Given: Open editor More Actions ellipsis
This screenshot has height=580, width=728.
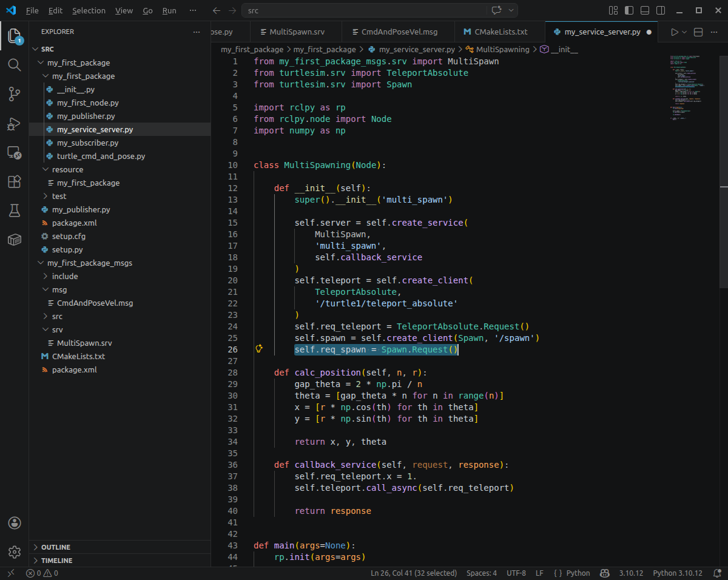Looking at the screenshot, I should point(715,32).
